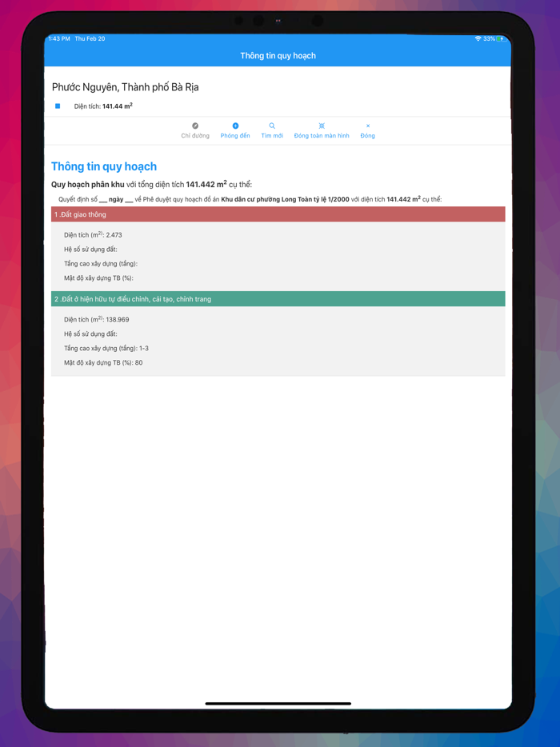Click the Thông tin quy hoạch top bar title
Screen dimensions: 560x747
278,56
